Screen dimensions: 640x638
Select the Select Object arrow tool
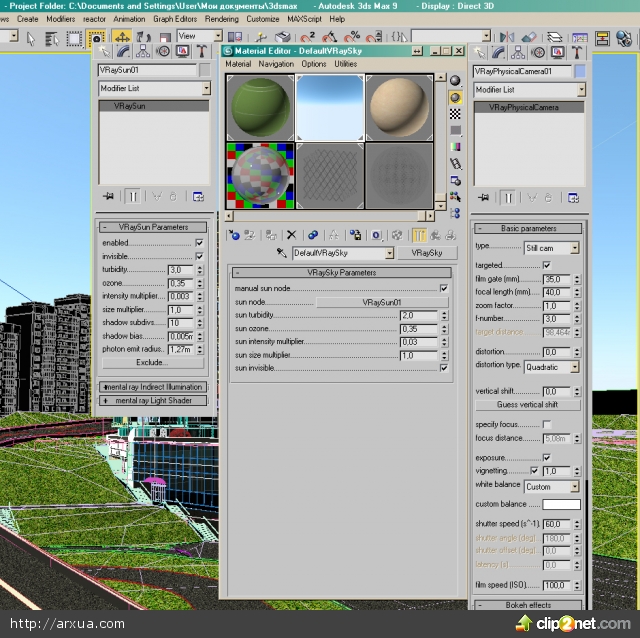pos(31,38)
